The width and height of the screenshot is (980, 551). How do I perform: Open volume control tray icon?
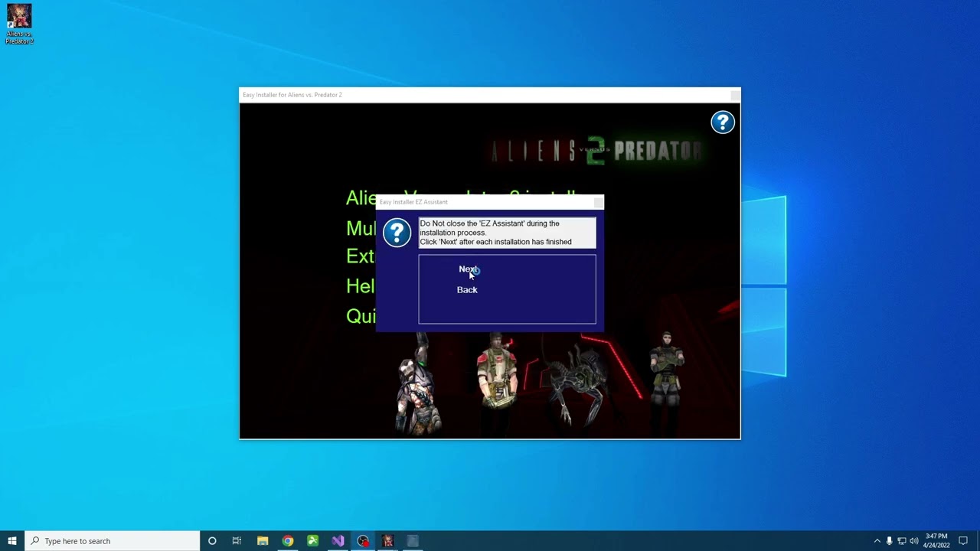pos(913,541)
